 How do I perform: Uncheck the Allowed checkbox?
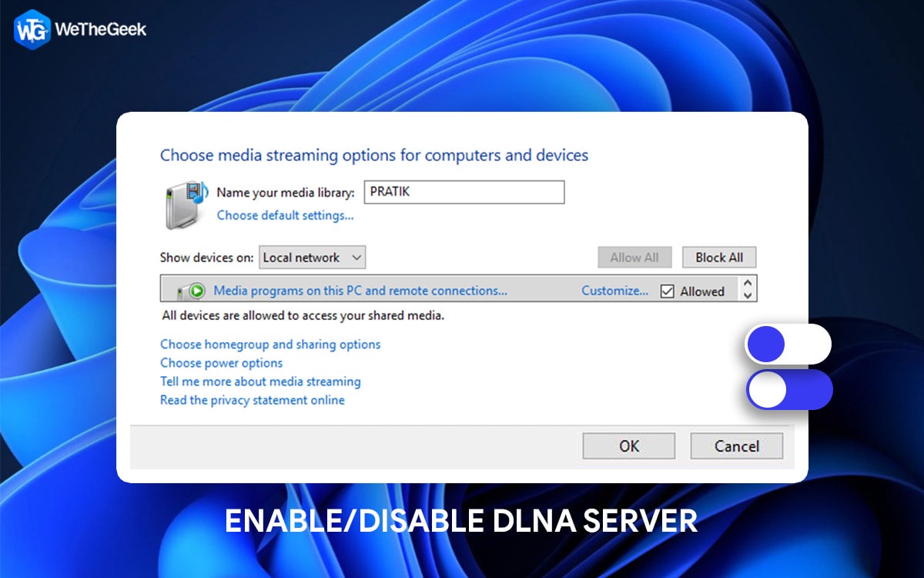click(668, 291)
